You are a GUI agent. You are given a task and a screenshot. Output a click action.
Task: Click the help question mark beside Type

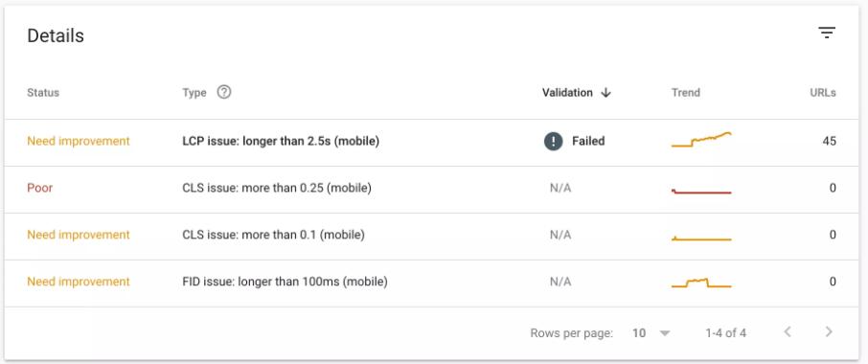click(x=223, y=92)
